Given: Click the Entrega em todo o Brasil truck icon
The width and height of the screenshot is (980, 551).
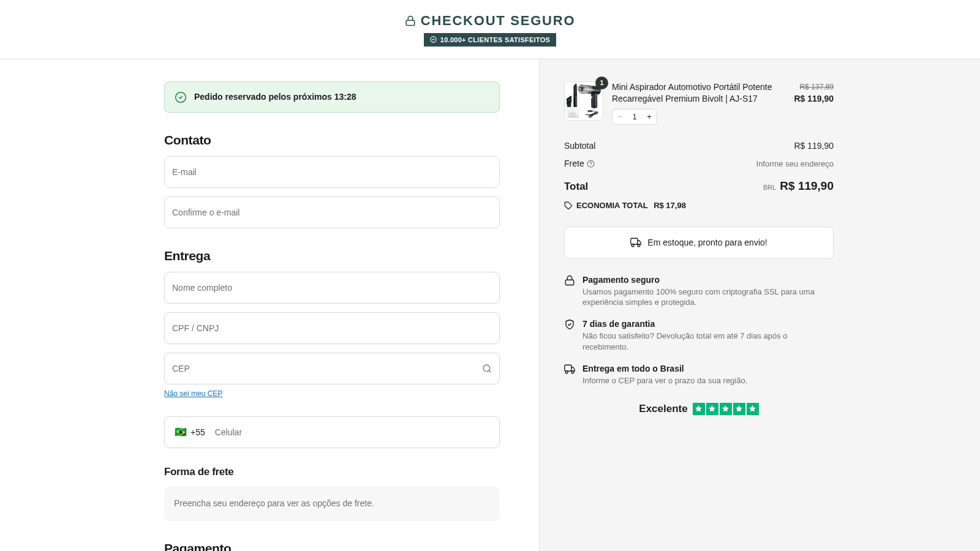Looking at the screenshot, I should tap(570, 369).
